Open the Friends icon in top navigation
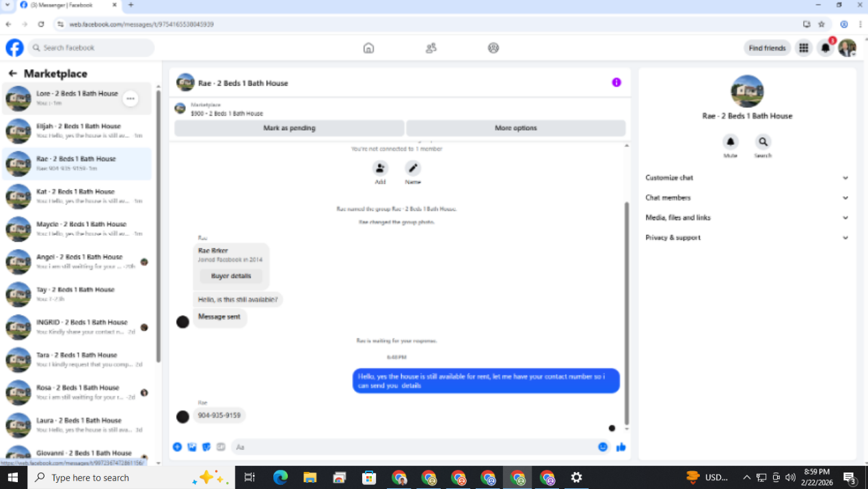 (x=431, y=48)
